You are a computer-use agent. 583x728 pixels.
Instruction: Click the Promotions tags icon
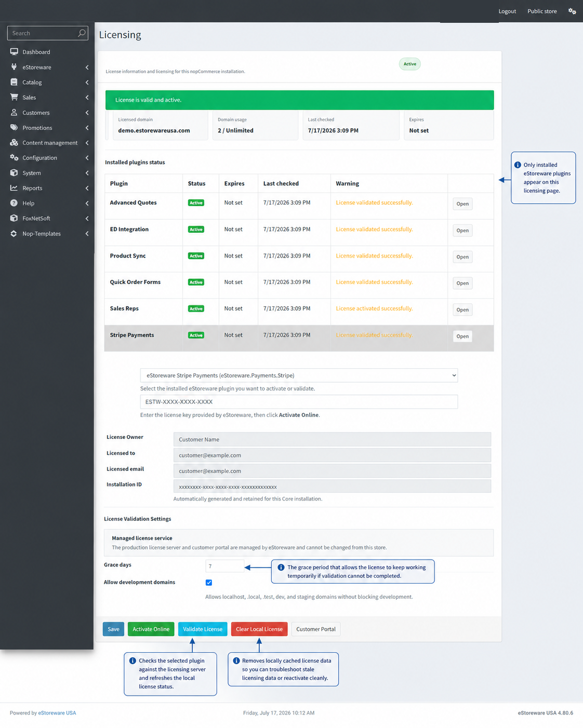[x=14, y=127]
